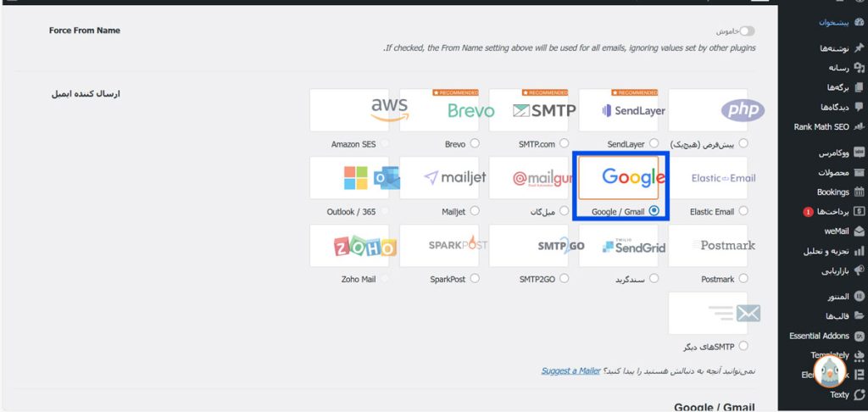The image size is (868, 412).
Task: Click the WooCommerce Woo icon
Action: (860, 153)
